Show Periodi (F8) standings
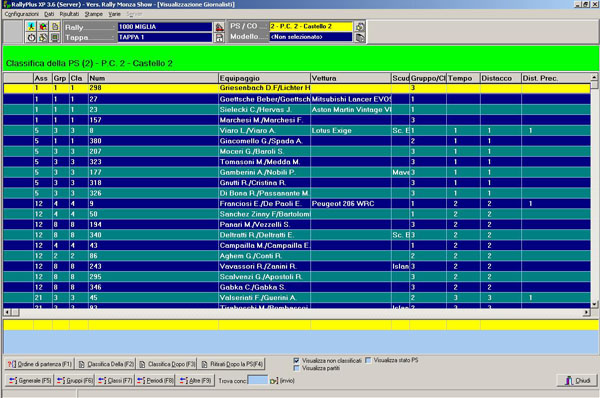This screenshot has height=398, width=600. coord(155,380)
